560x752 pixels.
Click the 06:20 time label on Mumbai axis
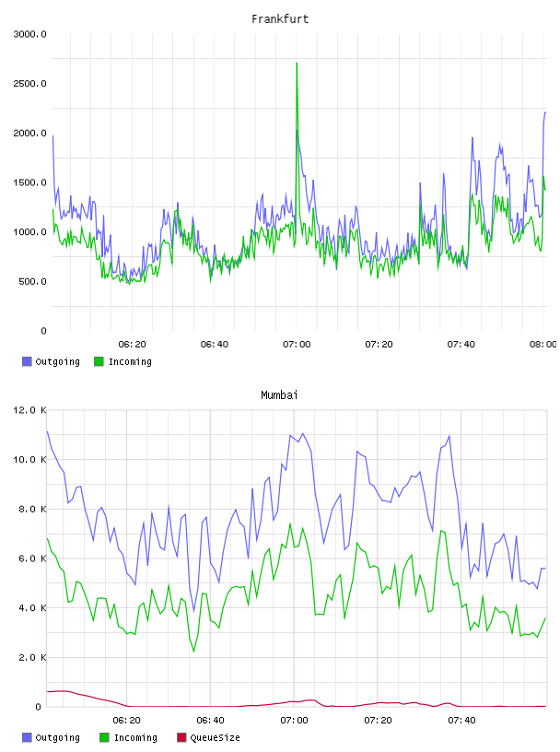pyautogui.click(x=127, y=720)
